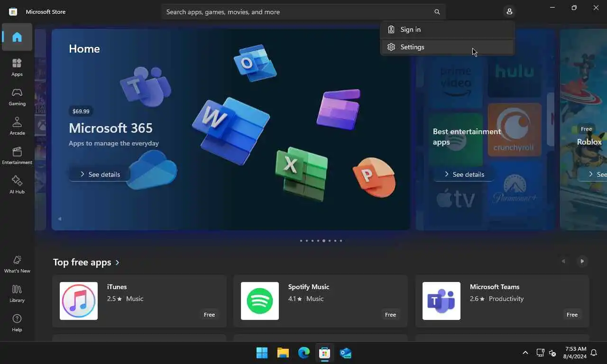Click the iTunes app title
This screenshot has height=364, width=607.
point(117,287)
